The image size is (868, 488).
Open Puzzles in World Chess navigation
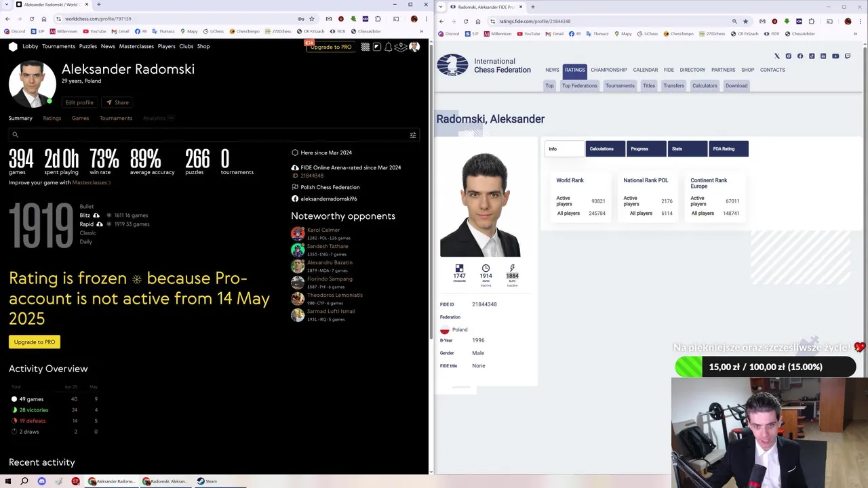pyautogui.click(x=87, y=46)
